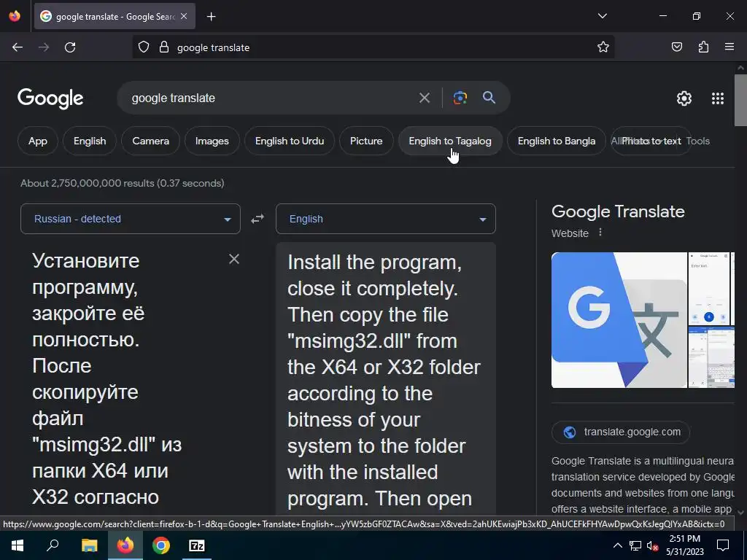Image resolution: width=747 pixels, height=560 pixels.
Task: Open the Firefox extensions menu
Action: 703,47
